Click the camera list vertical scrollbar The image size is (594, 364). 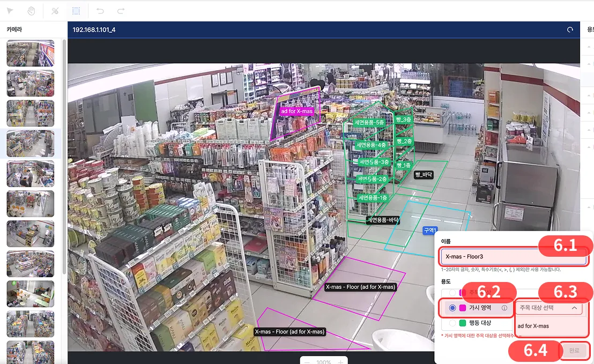coord(64,156)
